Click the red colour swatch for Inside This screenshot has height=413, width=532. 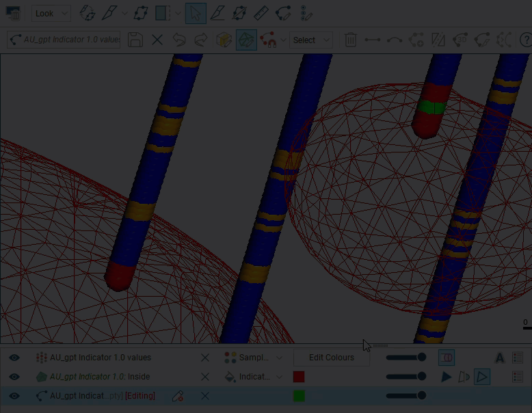pyautogui.click(x=299, y=377)
